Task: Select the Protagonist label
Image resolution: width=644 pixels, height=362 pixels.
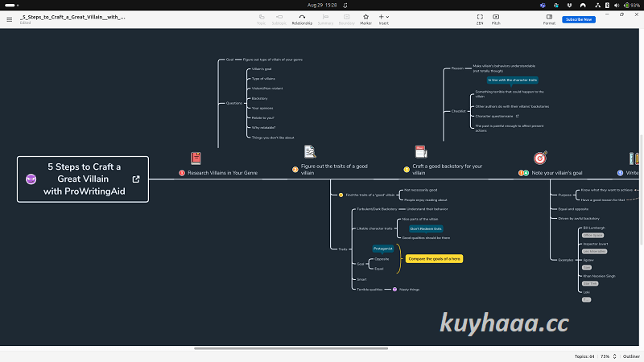Action: tap(383, 249)
